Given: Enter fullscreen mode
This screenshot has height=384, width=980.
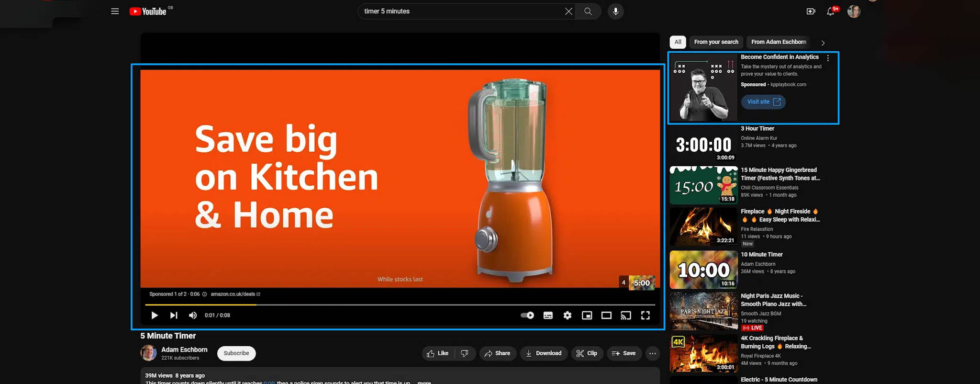Looking at the screenshot, I should pyautogui.click(x=645, y=315).
